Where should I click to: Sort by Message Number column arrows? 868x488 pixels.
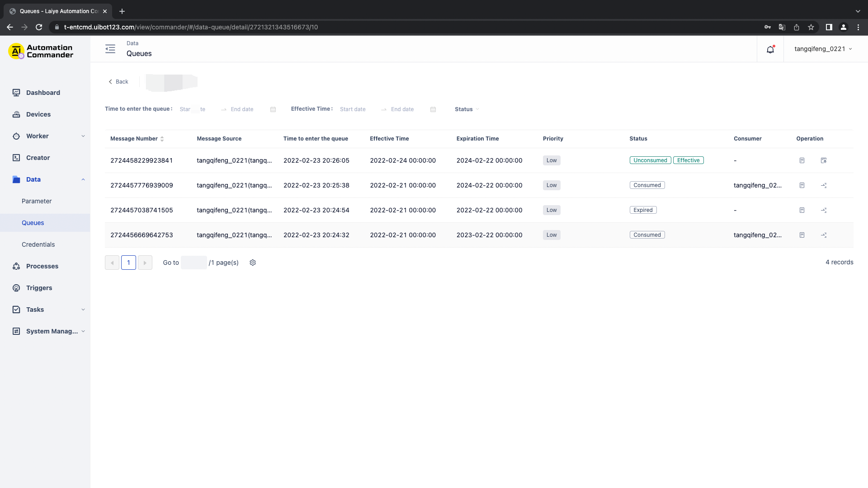(162, 139)
